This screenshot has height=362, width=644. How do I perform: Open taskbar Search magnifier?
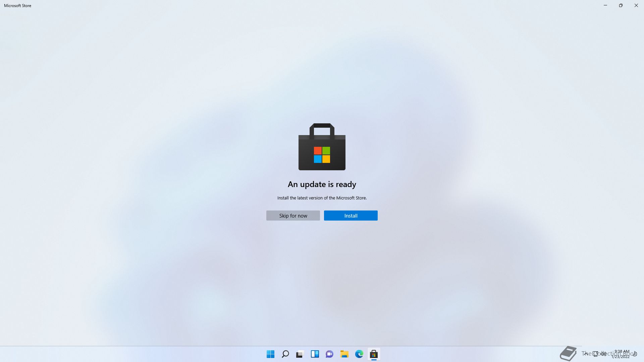click(285, 354)
